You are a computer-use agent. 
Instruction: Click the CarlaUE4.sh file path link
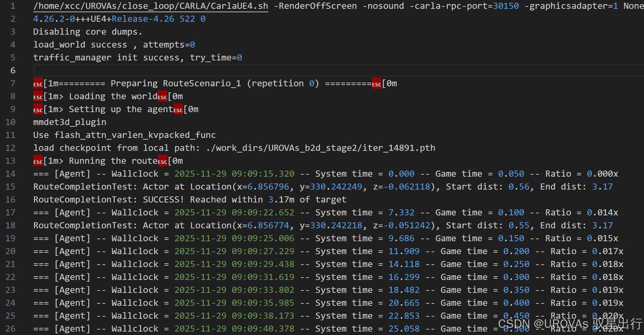[x=151, y=6]
